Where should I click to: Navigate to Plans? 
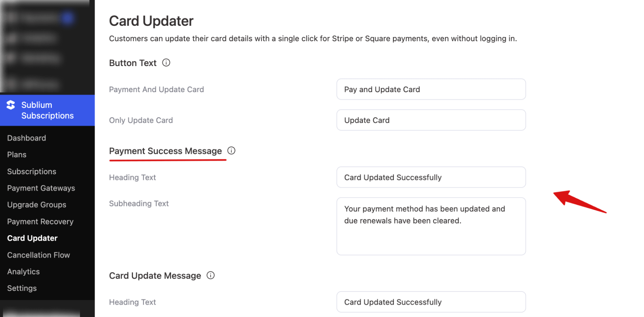[x=16, y=155]
